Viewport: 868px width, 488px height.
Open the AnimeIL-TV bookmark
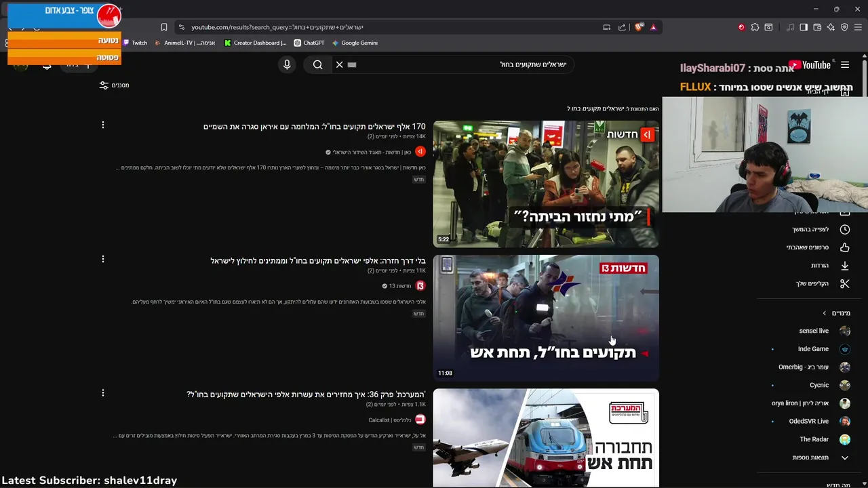point(185,43)
